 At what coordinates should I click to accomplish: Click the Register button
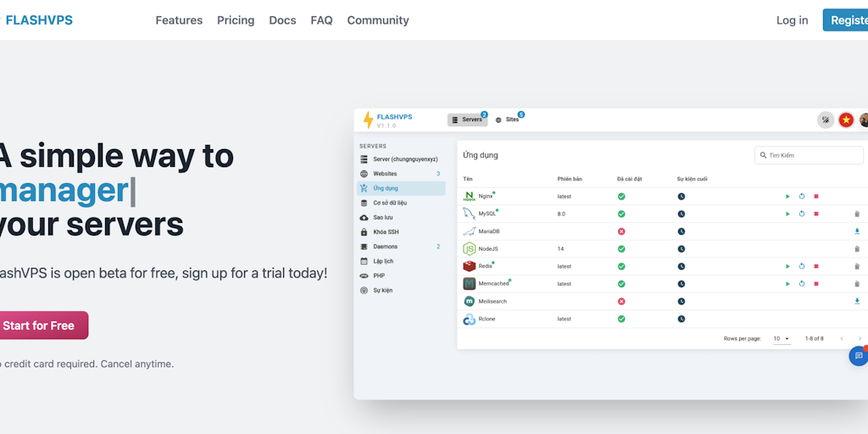[845, 20]
